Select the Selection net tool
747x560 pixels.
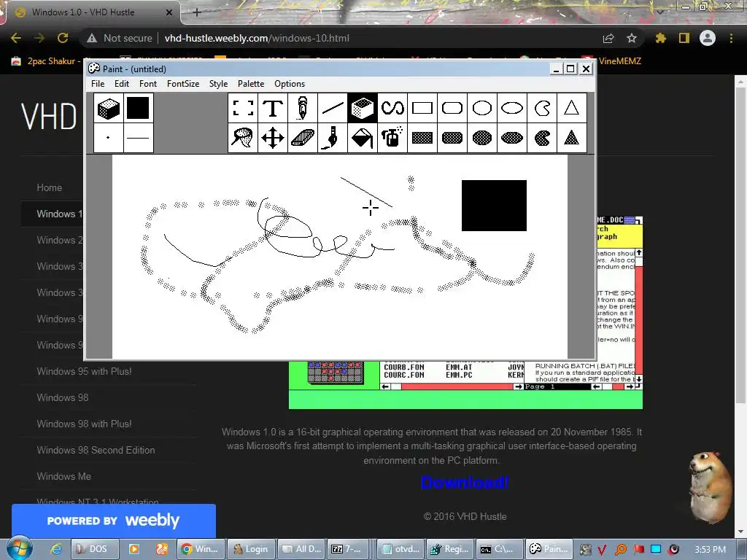tap(243, 138)
